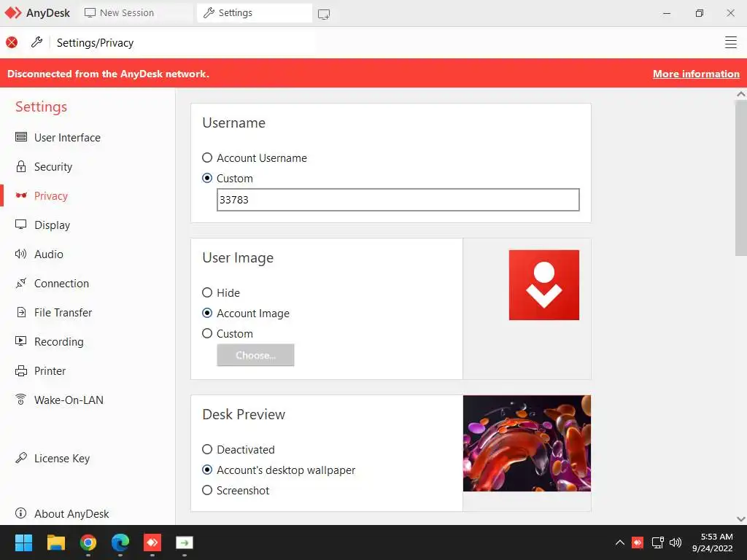This screenshot has width=747, height=560.
Task: Open User Interface settings
Action: (x=67, y=137)
